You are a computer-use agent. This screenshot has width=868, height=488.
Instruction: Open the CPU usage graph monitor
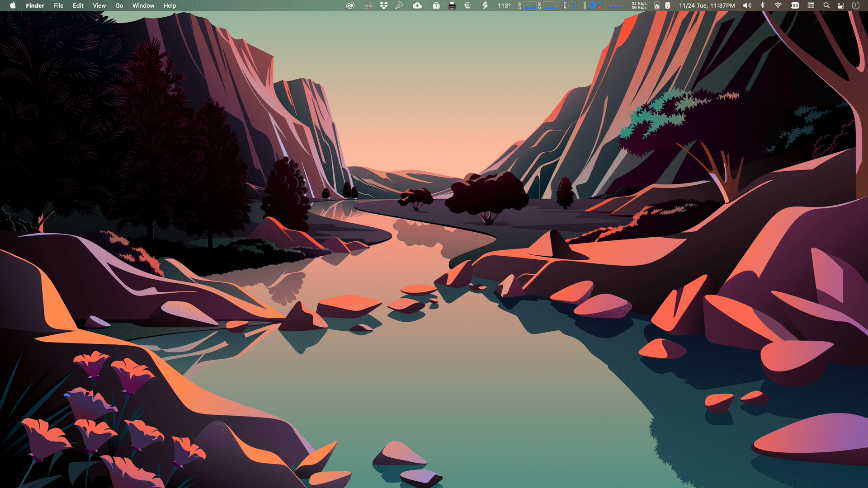529,5
